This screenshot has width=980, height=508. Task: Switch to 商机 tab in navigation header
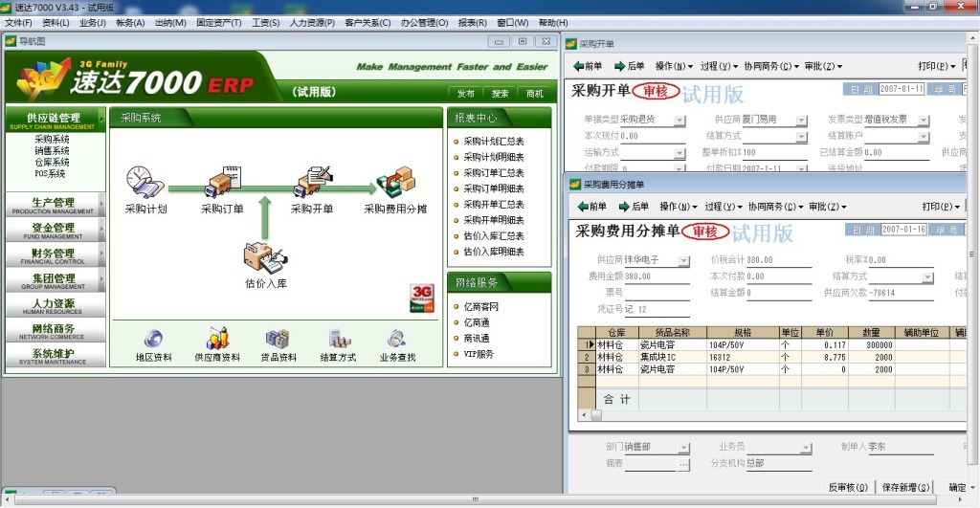click(535, 94)
